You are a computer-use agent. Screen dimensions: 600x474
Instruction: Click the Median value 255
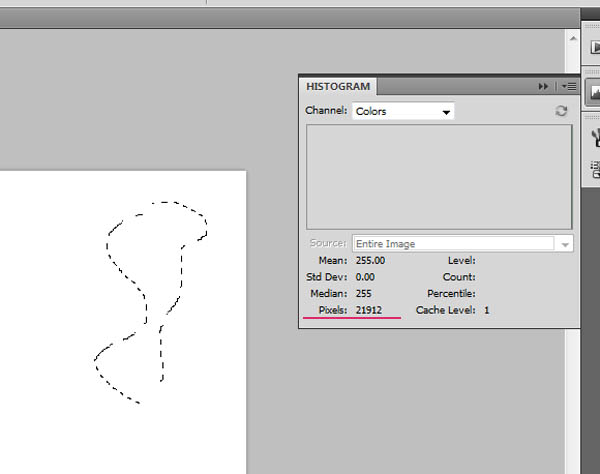(364, 294)
